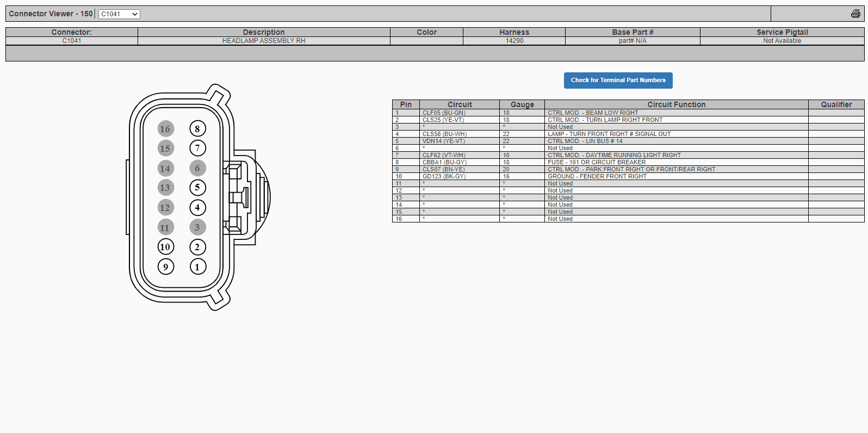Select pin 10 on connector diagram
Screen dimensions: 868x433
[x=166, y=247]
